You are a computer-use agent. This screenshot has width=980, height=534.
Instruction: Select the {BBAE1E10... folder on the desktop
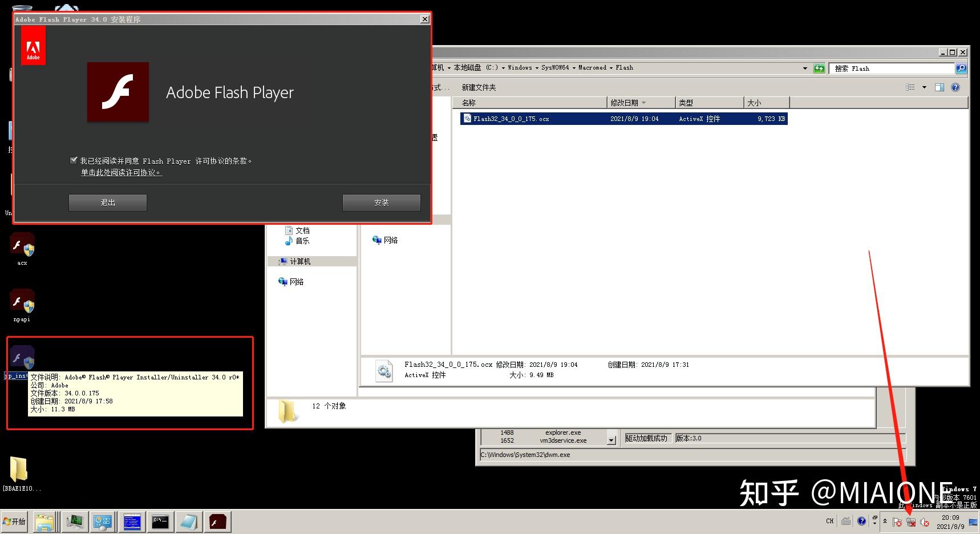click(x=22, y=474)
